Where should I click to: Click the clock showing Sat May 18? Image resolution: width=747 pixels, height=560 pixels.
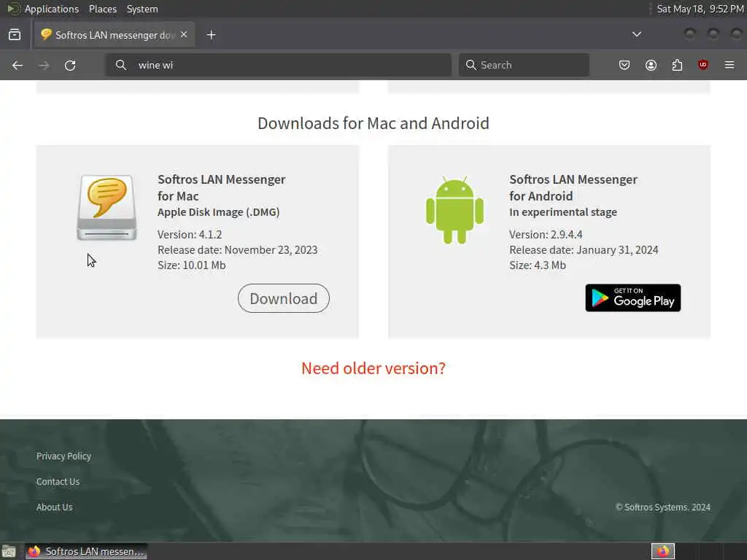(x=700, y=9)
